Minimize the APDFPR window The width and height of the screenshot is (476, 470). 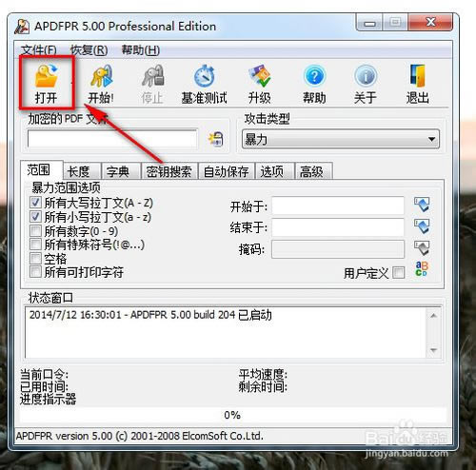[369, 23]
